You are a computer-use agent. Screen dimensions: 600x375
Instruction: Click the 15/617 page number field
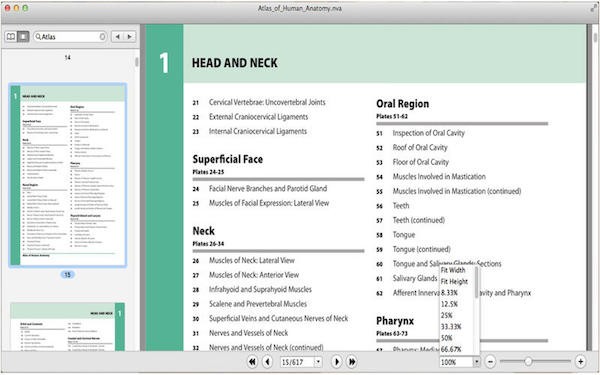[297, 362]
